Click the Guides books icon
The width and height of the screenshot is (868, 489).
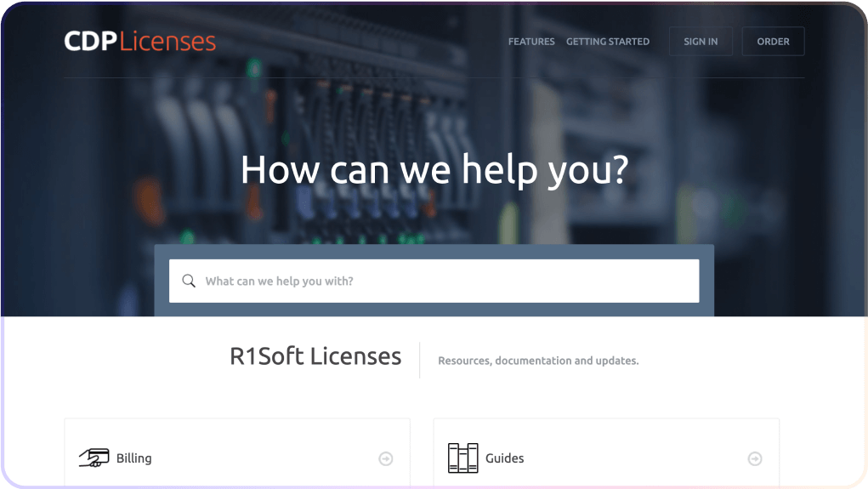click(462, 458)
